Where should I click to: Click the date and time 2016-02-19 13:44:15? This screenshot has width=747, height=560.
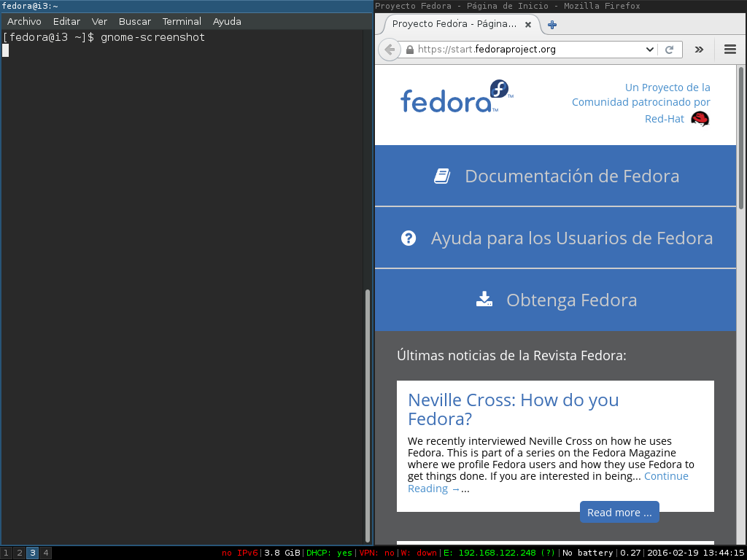695,553
